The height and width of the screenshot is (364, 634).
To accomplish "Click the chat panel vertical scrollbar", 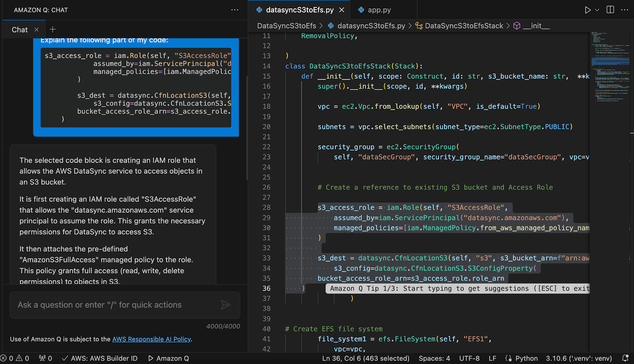I will [x=247, y=128].
